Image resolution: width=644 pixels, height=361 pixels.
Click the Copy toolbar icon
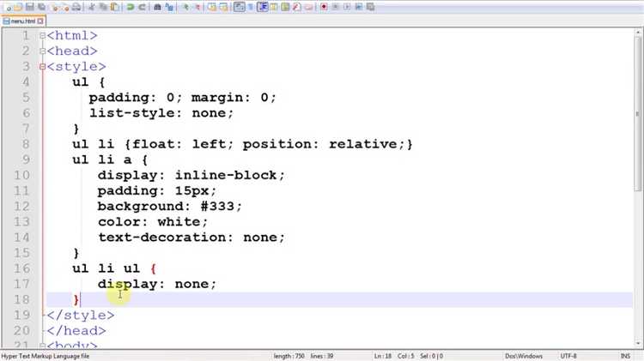coord(104,7)
